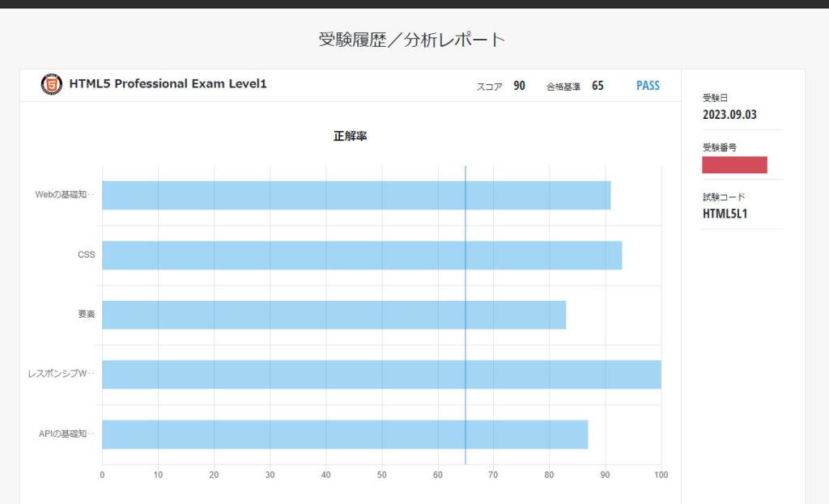Click the 受験履歴／分析レポート page heading
Viewport: 829px width, 504px height.
[x=412, y=40]
